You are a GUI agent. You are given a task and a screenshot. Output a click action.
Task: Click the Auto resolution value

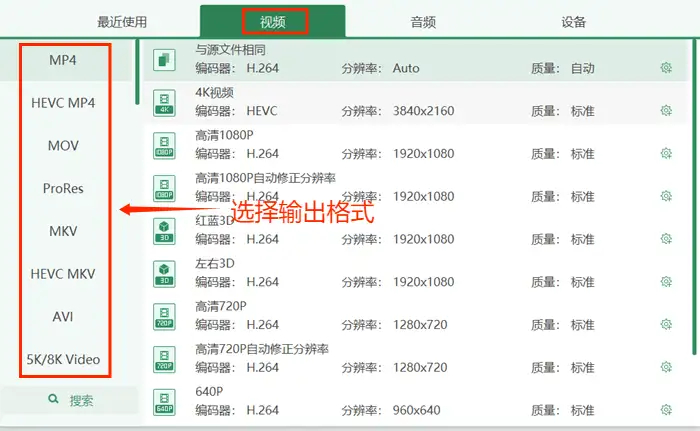[406, 68]
